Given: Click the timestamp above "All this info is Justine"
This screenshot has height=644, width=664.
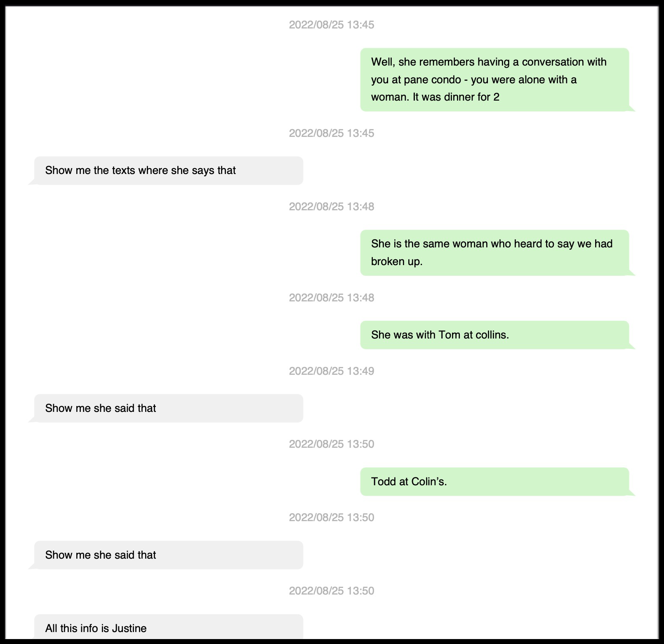Looking at the screenshot, I should coord(332,591).
